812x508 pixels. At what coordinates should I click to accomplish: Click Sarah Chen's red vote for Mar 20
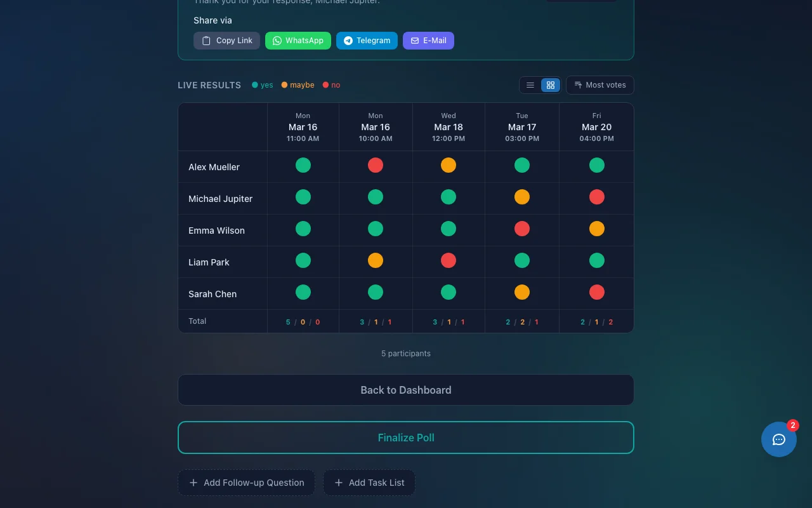coord(597,292)
